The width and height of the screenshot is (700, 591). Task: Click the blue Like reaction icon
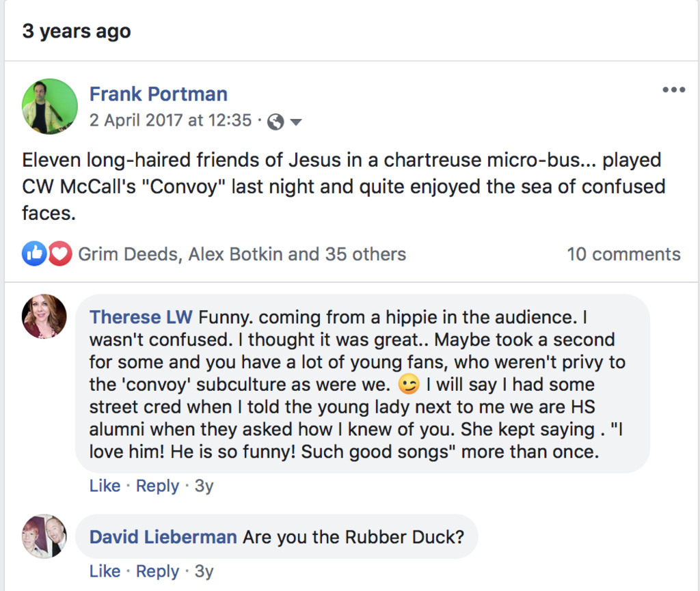click(x=34, y=254)
